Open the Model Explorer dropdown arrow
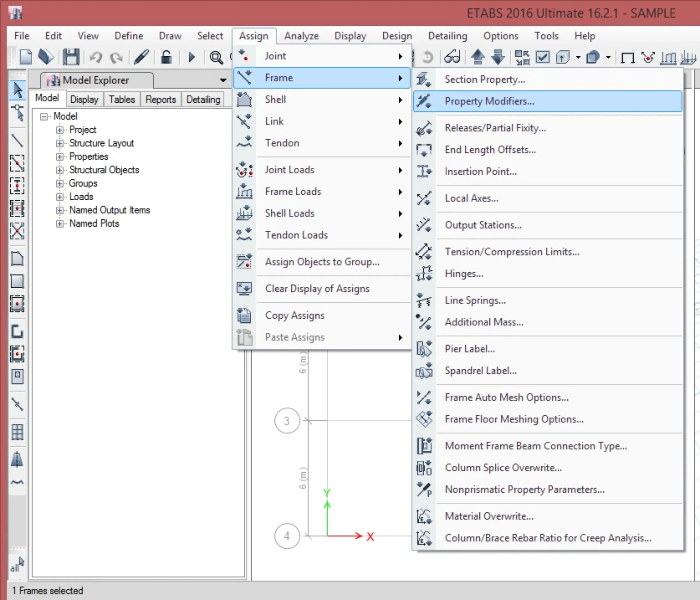700x600 pixels. coord(223,80)
